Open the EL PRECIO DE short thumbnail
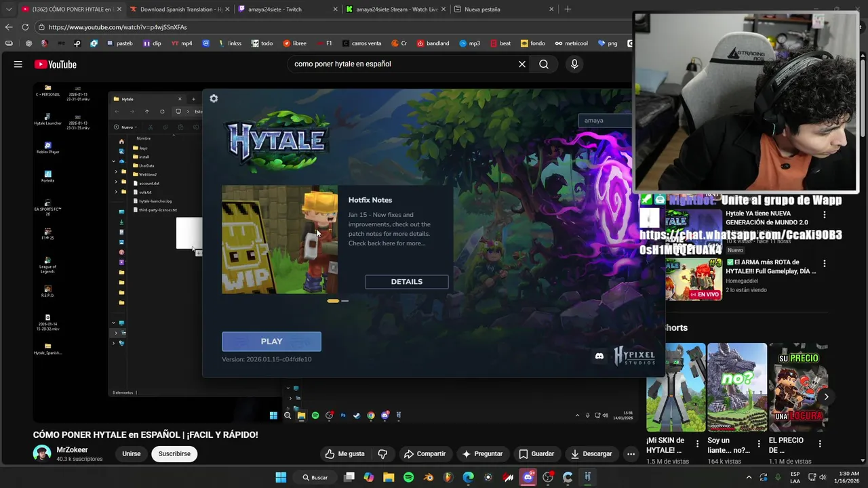 click(x=798, y=387)
